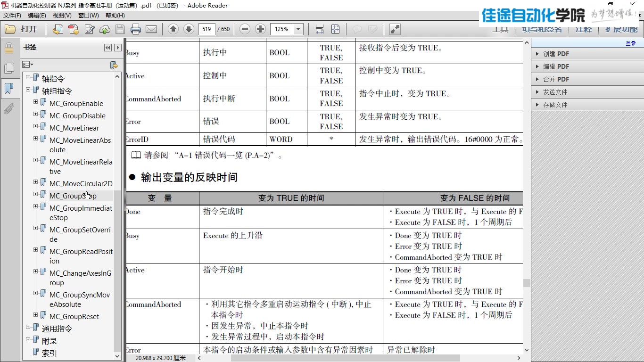This screenshot has height=362, width=644.
Task: Expand the 附录 bookmark node
Action: pos(28,339)
